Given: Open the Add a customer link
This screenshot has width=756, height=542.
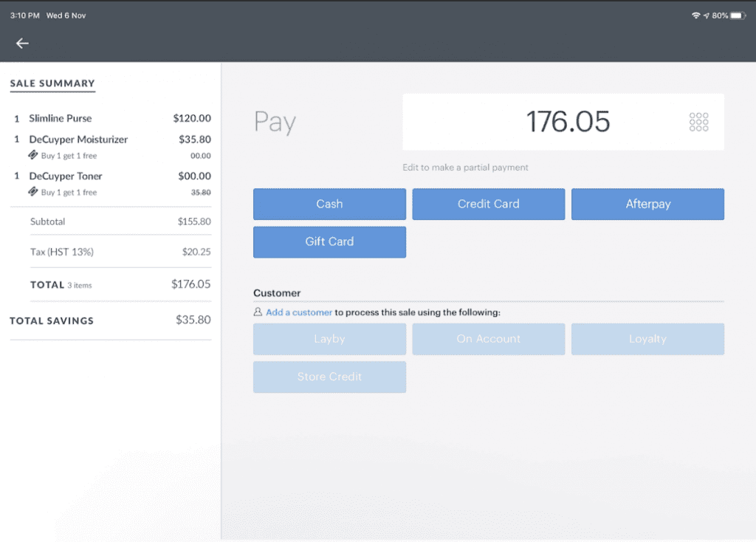Looking at the screenshot, I should click(298, 312).
